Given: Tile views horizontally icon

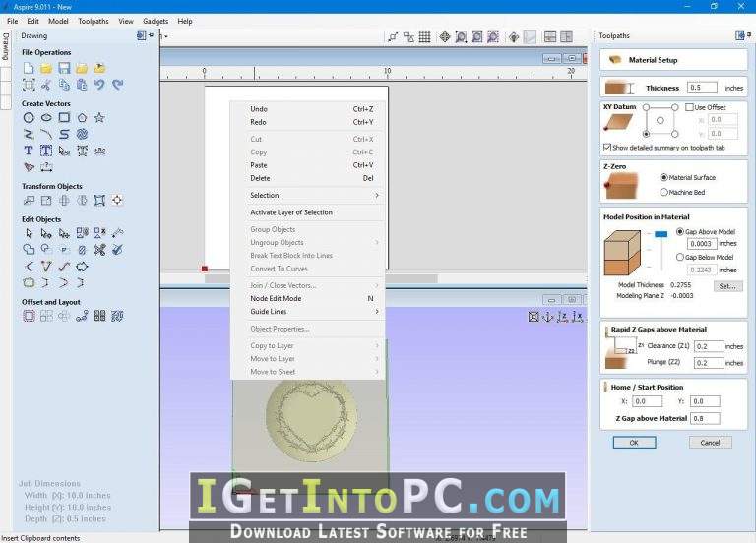Looking at the screenshot, I should (550, 37).
